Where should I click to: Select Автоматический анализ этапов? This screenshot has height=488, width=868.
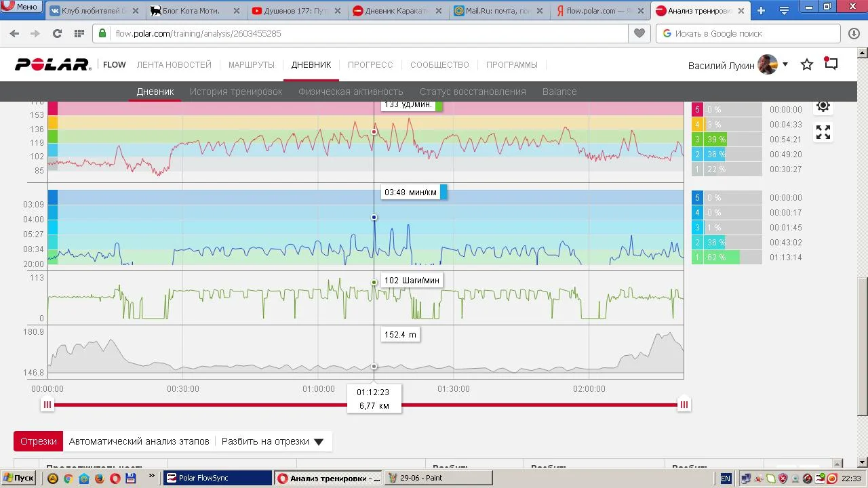[139, 441]
